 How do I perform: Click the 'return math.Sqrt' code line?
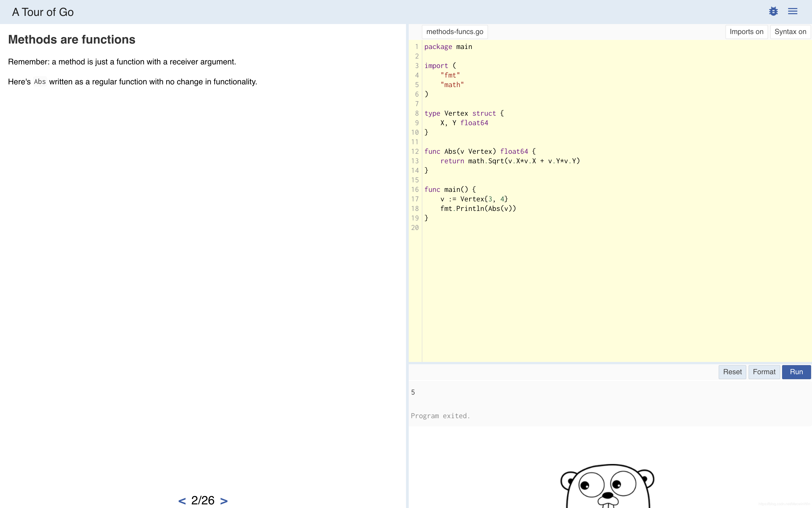coord(510,161)
